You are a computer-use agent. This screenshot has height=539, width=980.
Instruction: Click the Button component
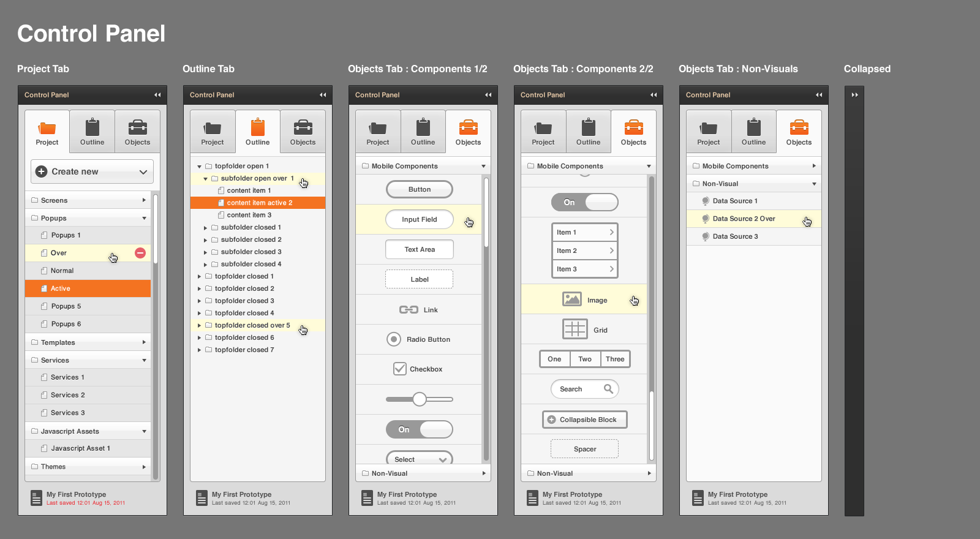(420, 189)
